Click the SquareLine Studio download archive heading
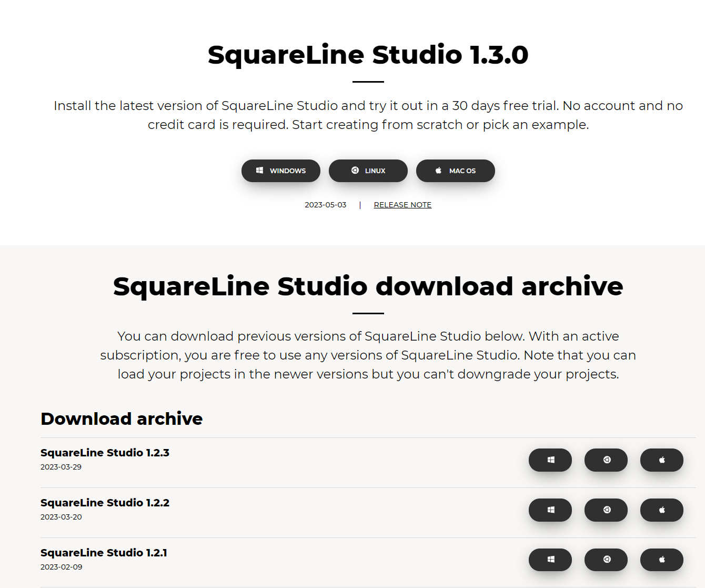 coord(368,286)
